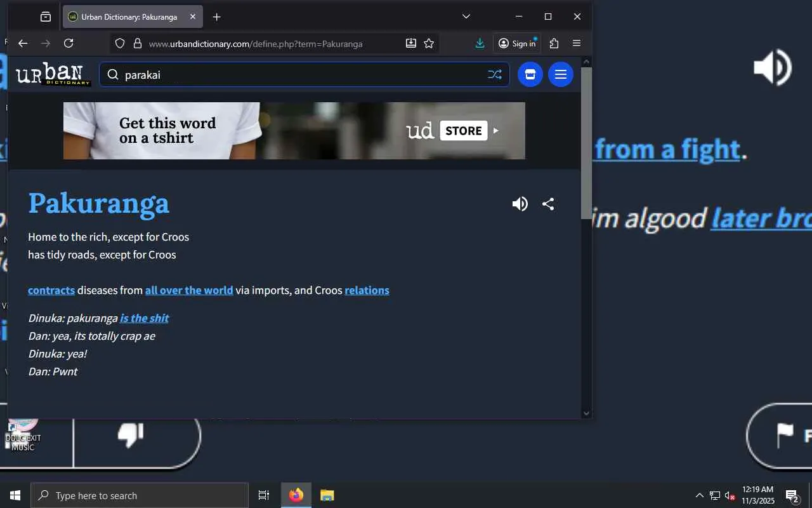Click the Get this word on a tshirt banner
Image resolution: width=812 pixels, height=508 pixels.
[294, 131]
